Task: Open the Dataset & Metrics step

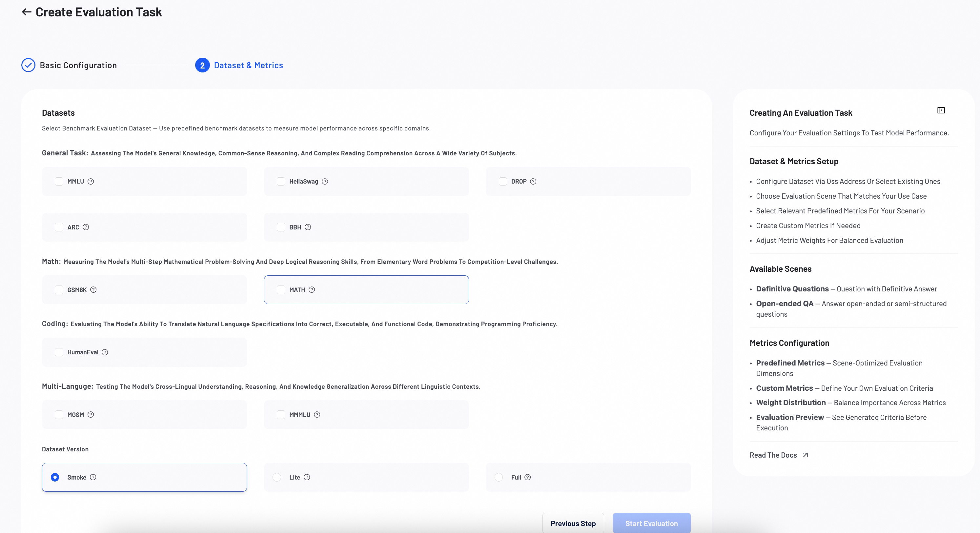Action: [239, 65]
